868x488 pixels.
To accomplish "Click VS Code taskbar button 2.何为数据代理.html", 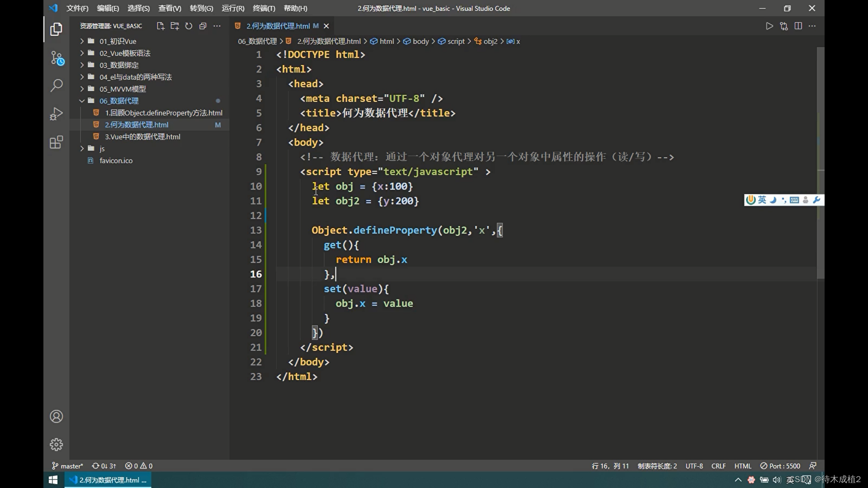I will click(x=108, y=480).
